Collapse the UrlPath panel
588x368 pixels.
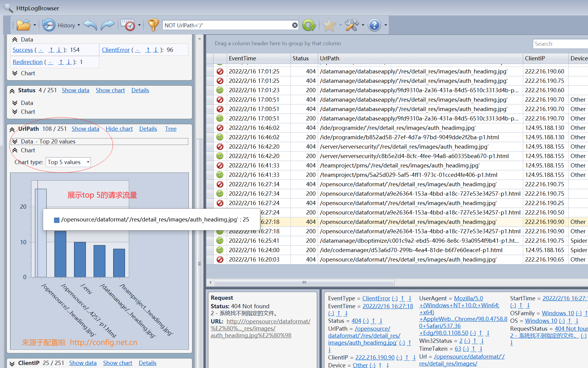[12, 129]
